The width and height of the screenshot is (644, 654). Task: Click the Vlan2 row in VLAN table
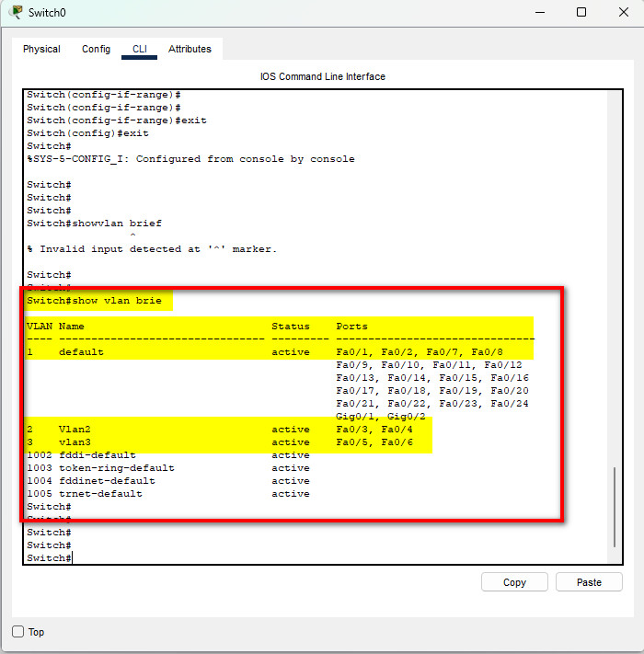coord(230,430)
